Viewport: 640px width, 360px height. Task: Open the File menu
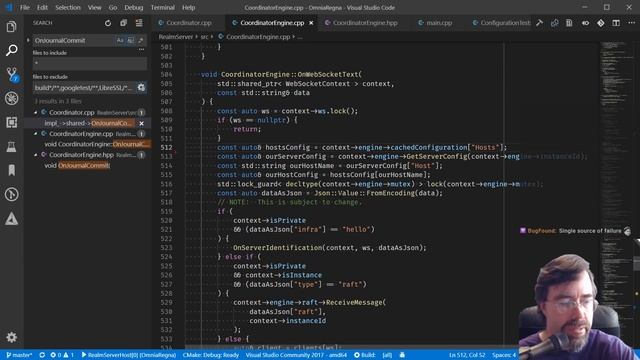[25, 7]
